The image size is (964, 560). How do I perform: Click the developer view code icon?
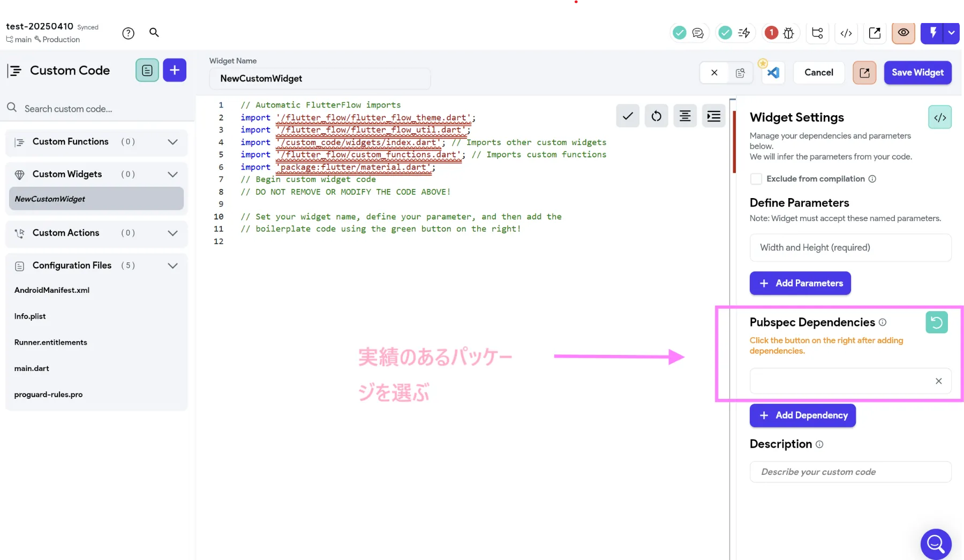[846, 33]
